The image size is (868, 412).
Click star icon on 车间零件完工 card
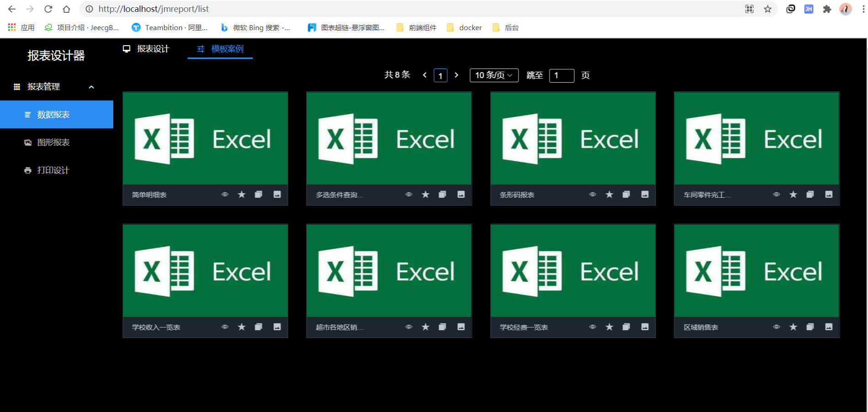click(x=794, y=195)
